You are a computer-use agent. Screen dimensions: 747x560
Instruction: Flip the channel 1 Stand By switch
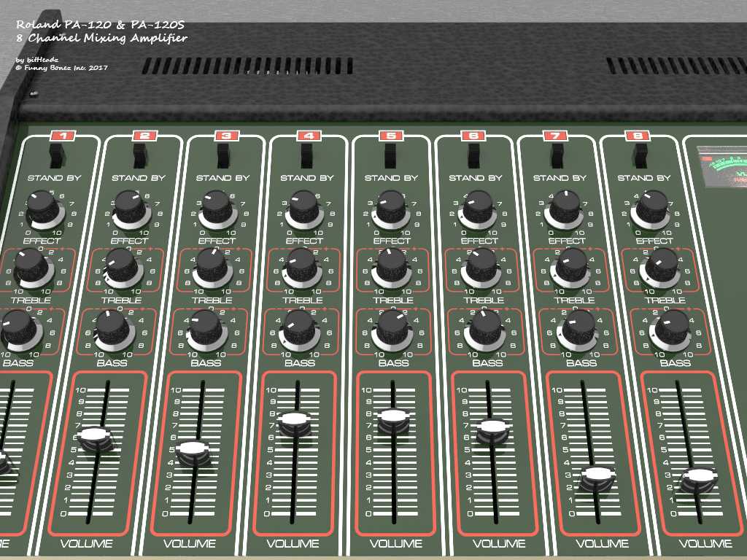click(x=57, y=156)
